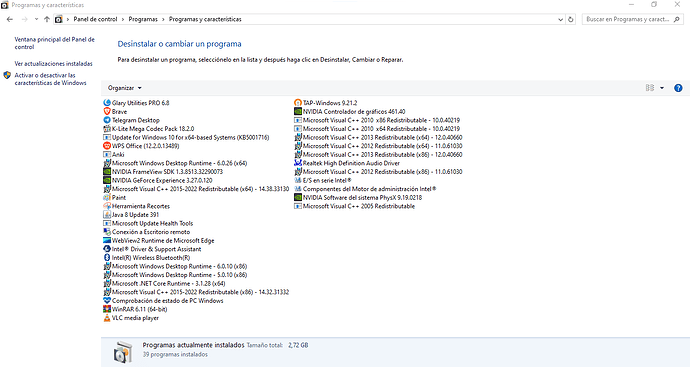The image size is (690, 367).
Task: Select Microsoft Update Health Tools entry
Action: click(x=148, y=223)
